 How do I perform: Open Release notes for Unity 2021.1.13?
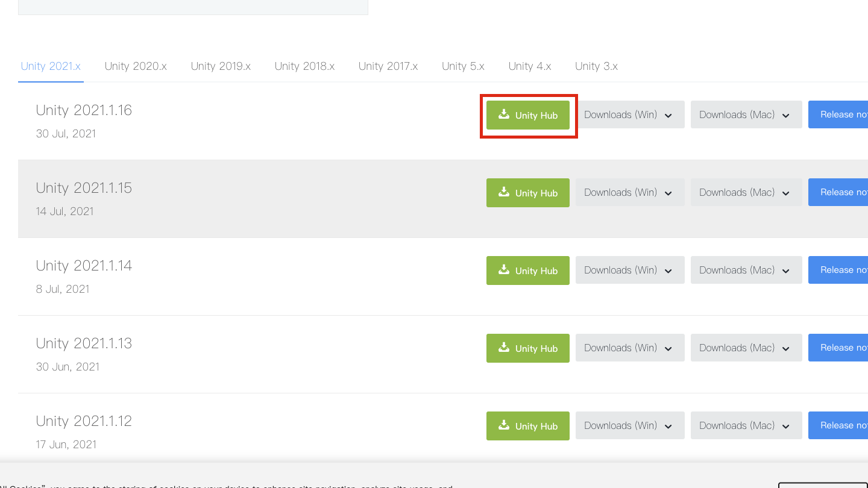click(x=838, y=348)
